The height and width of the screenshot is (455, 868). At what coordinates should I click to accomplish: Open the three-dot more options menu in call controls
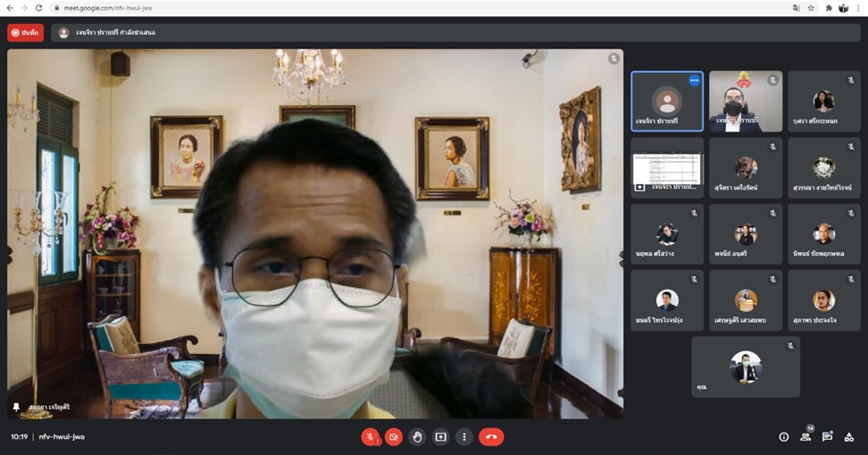(x=463, y=437)
